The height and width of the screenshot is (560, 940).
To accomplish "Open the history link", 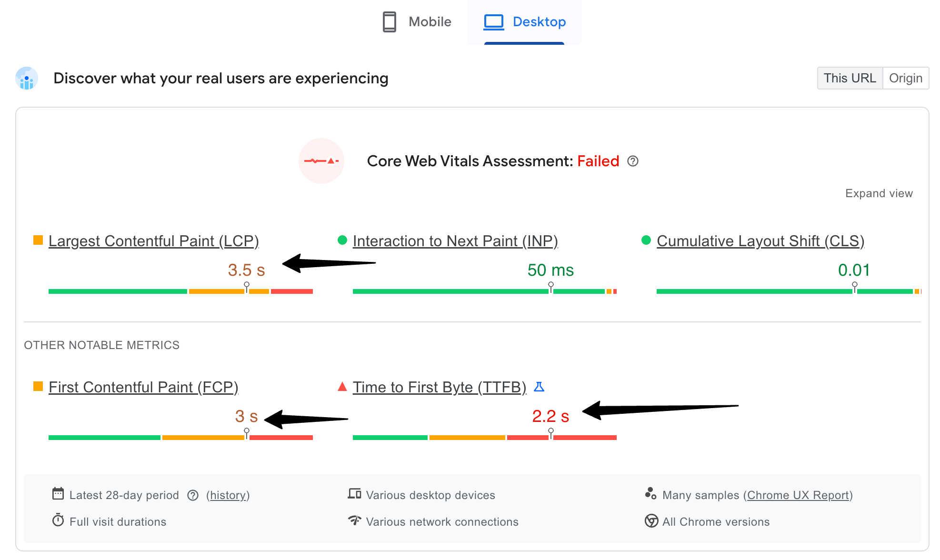I will [228, 495].
